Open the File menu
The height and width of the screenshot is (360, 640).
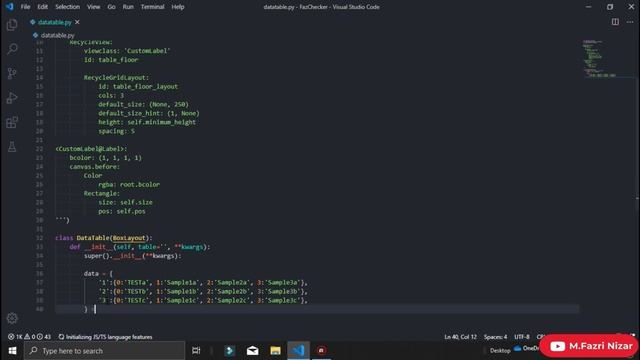click(x=25, y=7)
